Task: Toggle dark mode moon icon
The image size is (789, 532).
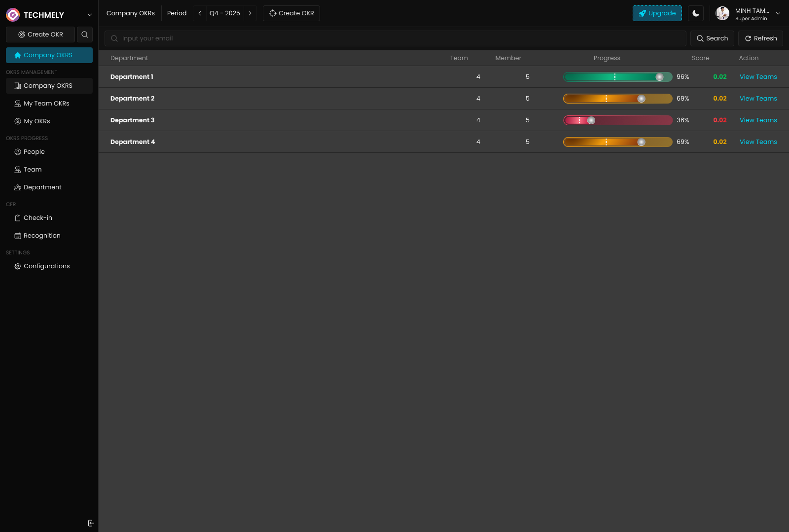Action: [x=696, y=13]
